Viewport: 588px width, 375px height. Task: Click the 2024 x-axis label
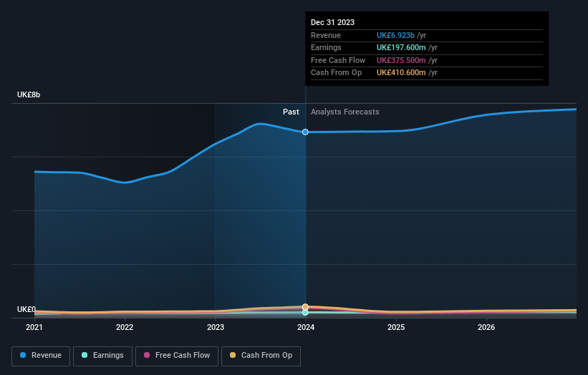(306, 327)
